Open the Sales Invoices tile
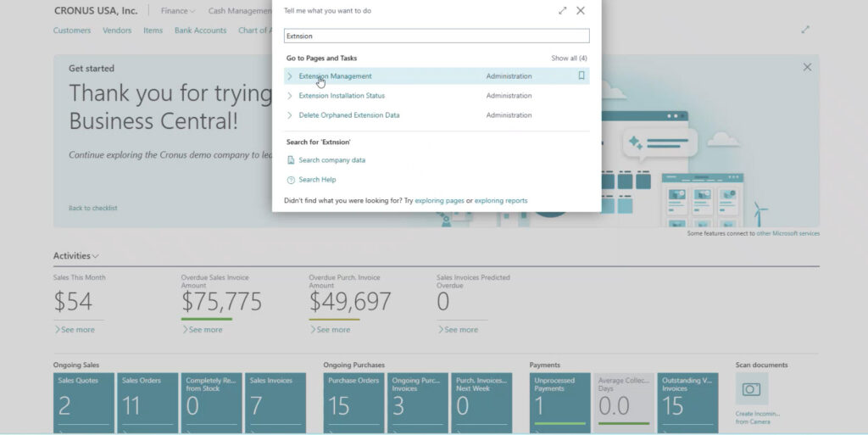The width and height of the screenshot is (868, 435). 275,403
